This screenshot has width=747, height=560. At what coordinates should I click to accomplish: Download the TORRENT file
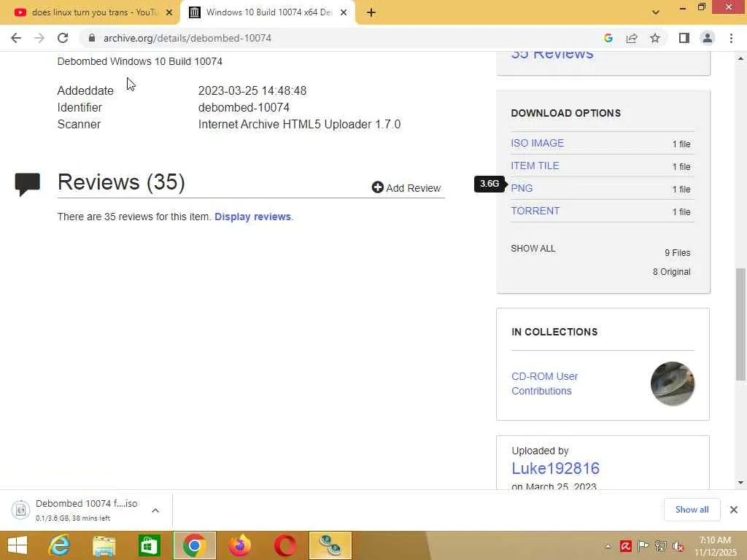[535, 211]
